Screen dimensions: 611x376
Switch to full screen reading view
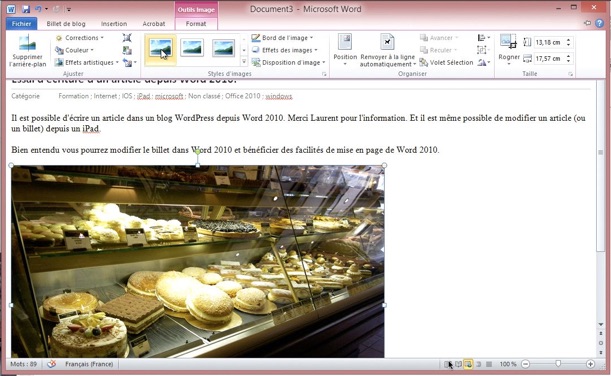[x=458, y=364]
